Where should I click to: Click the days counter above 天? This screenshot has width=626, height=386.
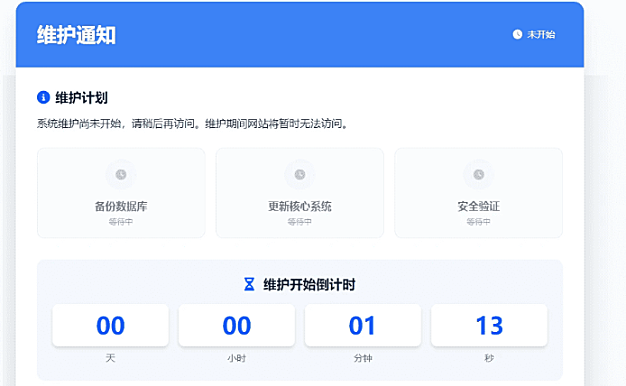[111, 325]
